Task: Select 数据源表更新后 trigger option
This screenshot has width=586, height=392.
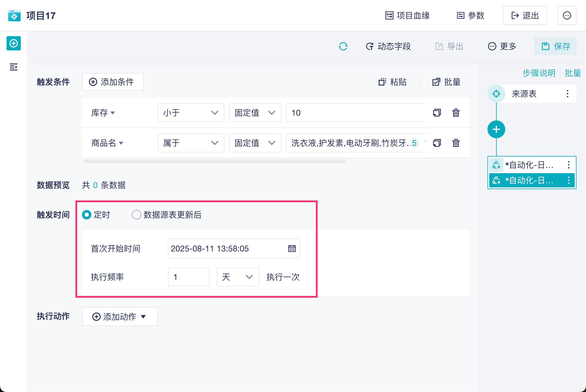Action: click(137, 215)
